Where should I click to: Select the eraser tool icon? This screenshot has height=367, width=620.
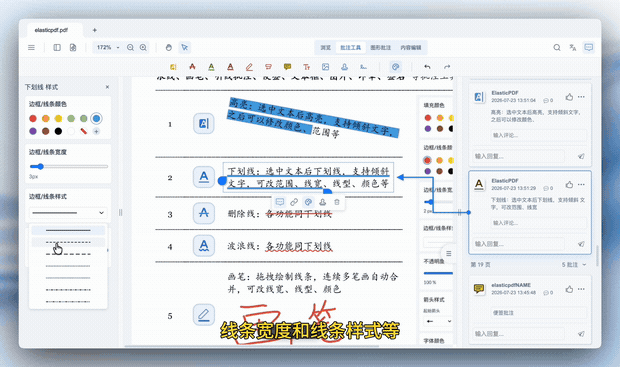click(268, 67)
